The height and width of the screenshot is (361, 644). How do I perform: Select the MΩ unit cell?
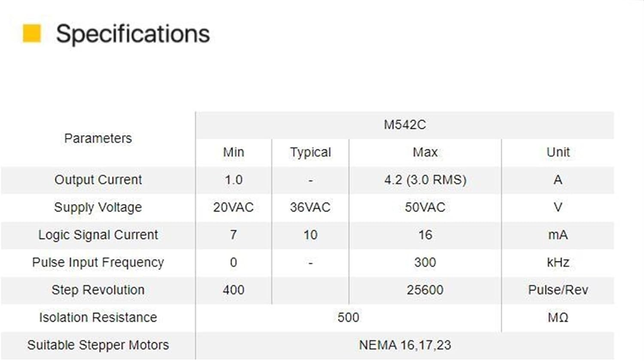(x=558, y=317)
